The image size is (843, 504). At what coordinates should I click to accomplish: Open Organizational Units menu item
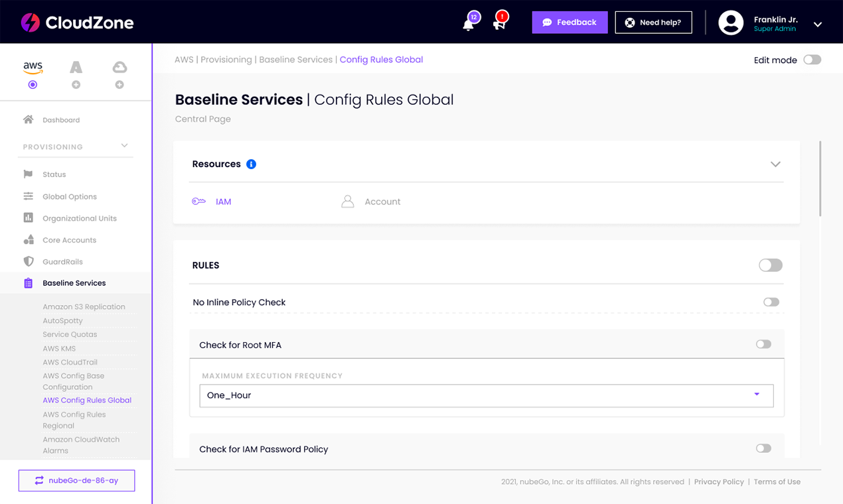click(x=80, y=218)
